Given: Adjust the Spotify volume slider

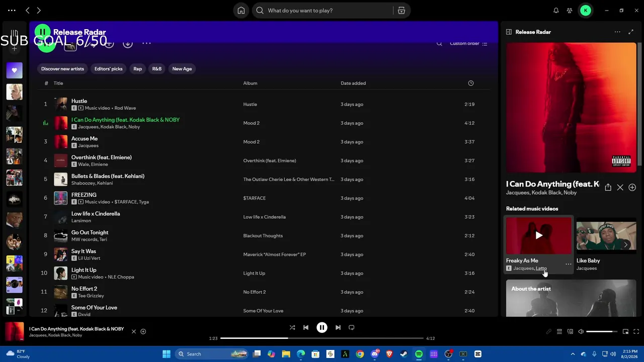Looking at the screenshot, I should point(602,332).
